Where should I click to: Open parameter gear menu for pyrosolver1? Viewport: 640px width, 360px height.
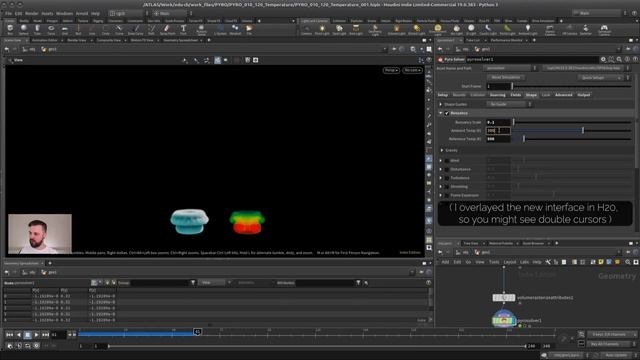click(x=603, y=60)
